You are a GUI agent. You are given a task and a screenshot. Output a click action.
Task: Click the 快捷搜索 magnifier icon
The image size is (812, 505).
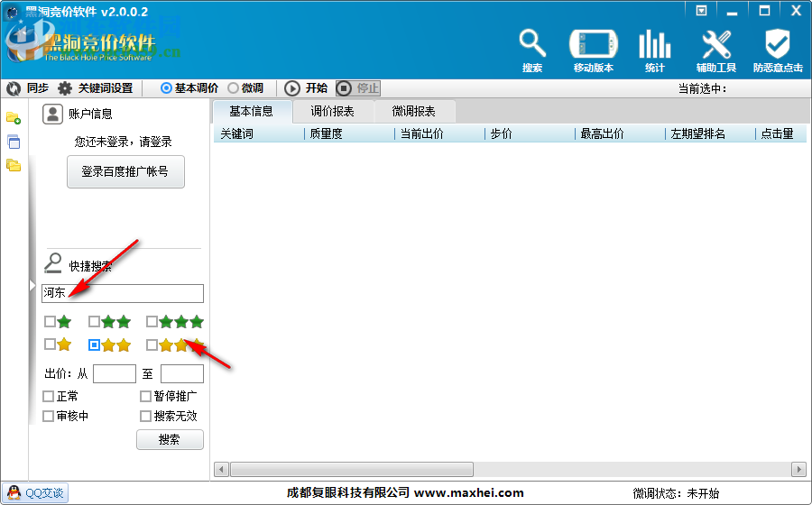coord(53,262)
